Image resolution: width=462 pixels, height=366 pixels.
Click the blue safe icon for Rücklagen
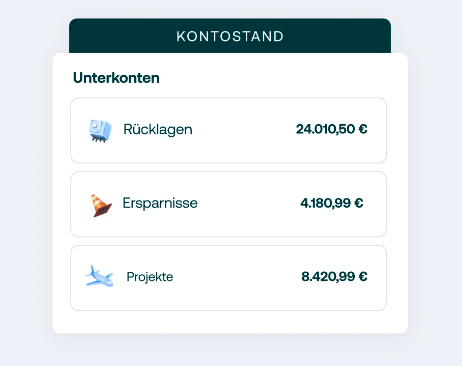pos(100,131)
